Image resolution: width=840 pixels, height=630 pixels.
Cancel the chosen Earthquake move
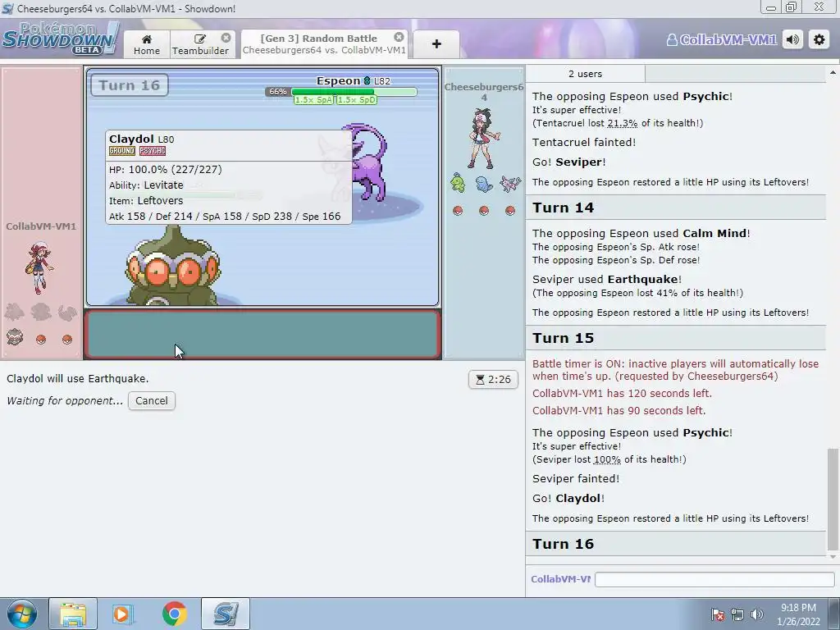click(x=152, y=400)
